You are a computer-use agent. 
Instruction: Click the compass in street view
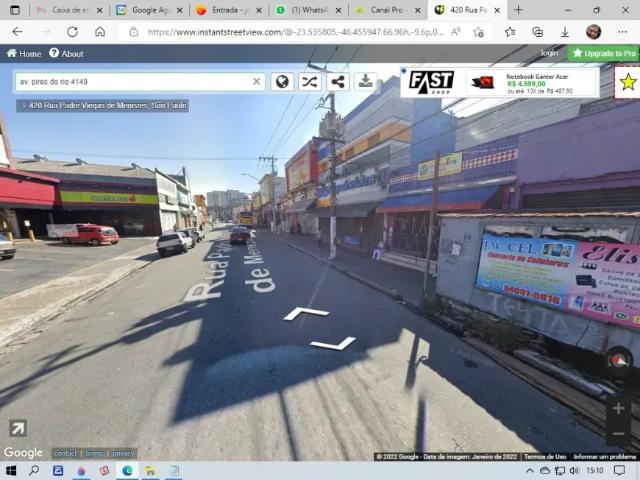pyautogui.click(x=619, y=360)
